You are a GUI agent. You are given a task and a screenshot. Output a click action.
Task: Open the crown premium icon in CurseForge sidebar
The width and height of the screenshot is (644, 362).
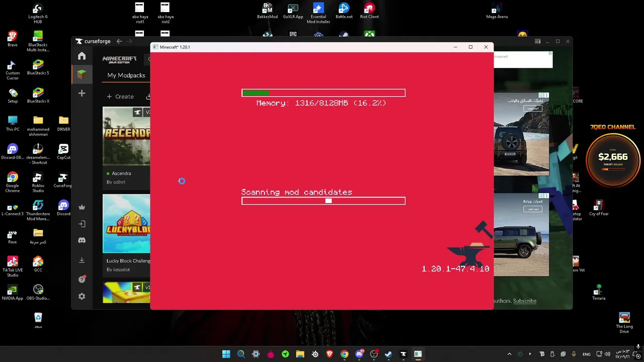pyautogui.click(x=82, y=207)
